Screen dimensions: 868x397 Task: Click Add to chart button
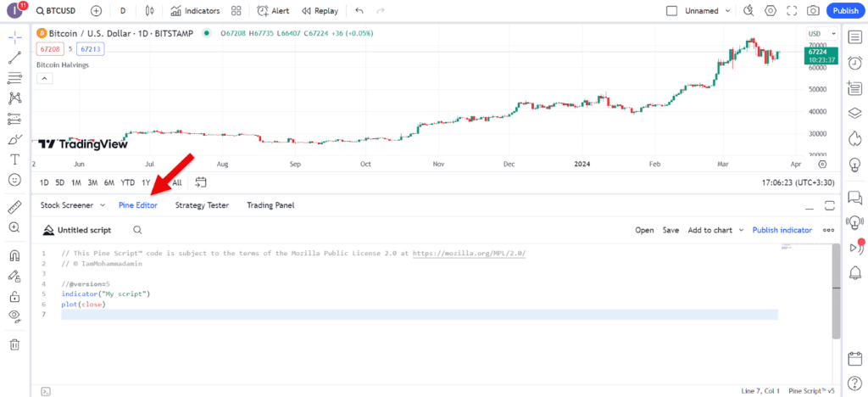coord(709,230)
